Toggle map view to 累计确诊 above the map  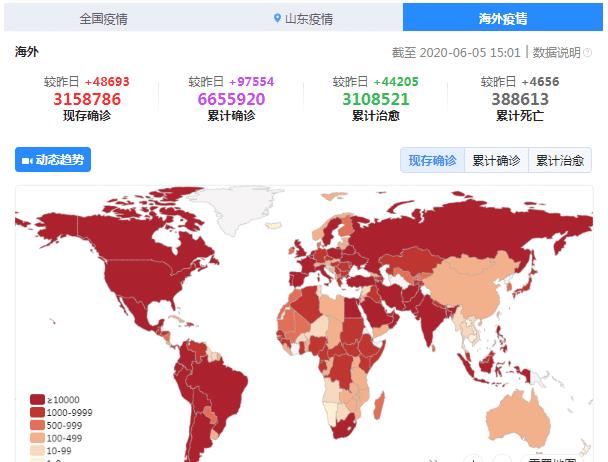[x=496, y=160]
